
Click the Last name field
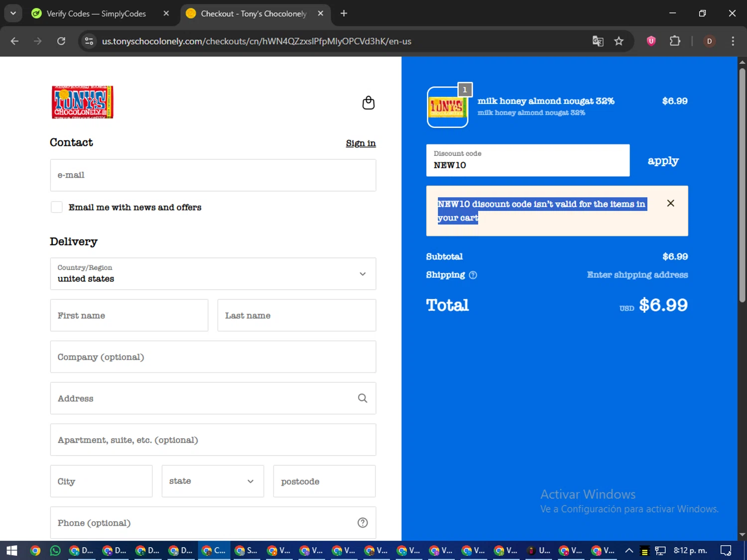297,315
